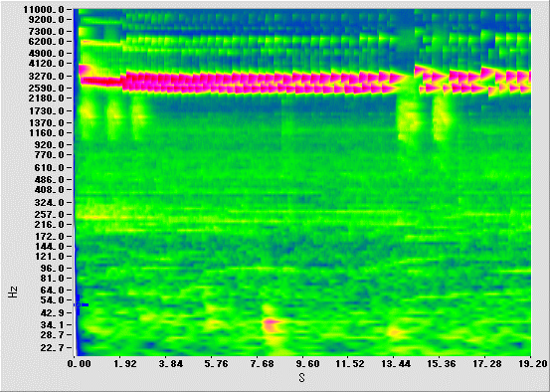Select the 22.7 Hz axis label
Viewport: 550px width, 392px height.
(53, 347)
